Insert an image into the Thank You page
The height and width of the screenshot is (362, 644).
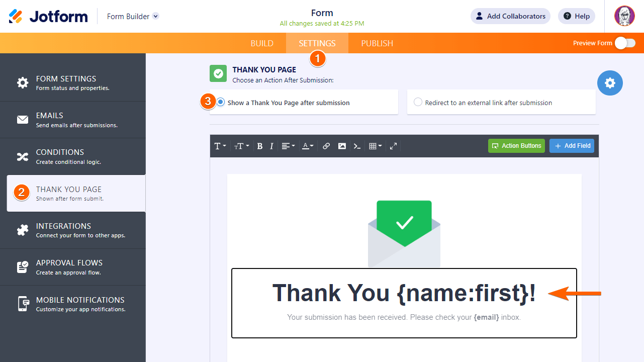click(x=342, y=146)
